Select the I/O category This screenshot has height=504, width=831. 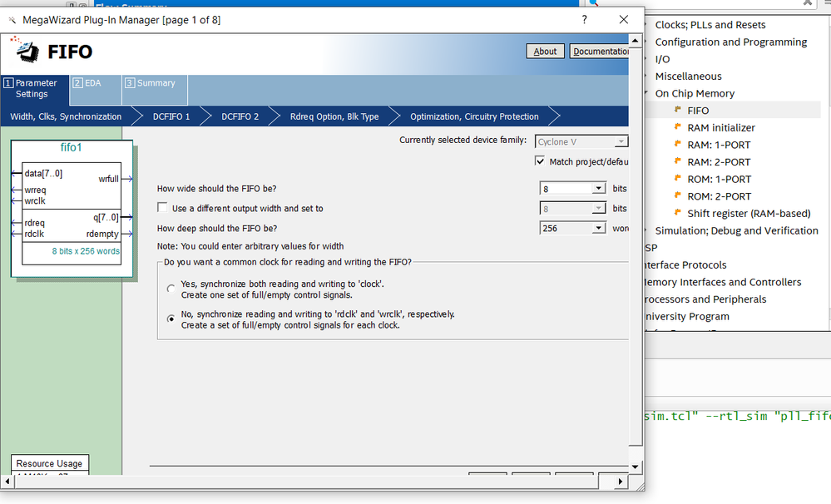pyautogui.click(x=662, y=59)
